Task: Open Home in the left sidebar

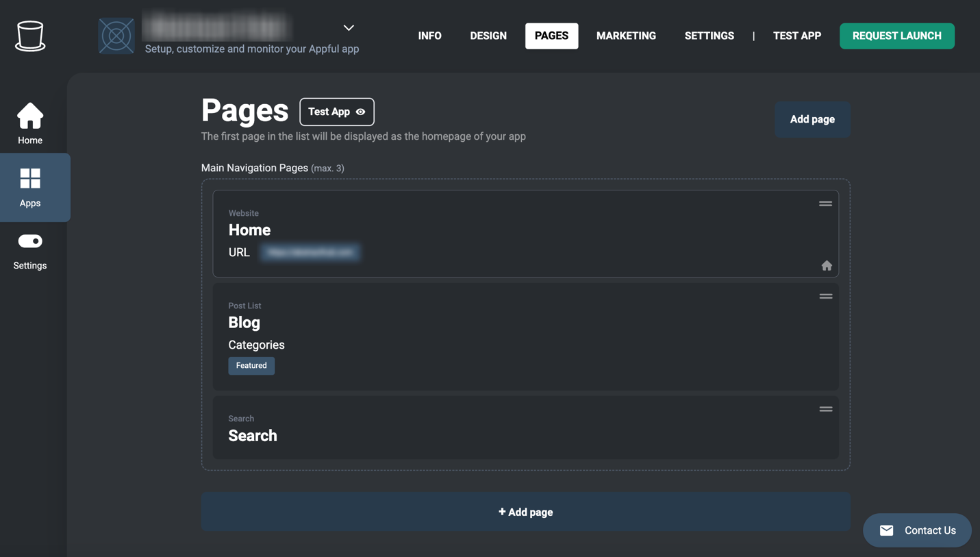Action: click(x=30, y=123)
